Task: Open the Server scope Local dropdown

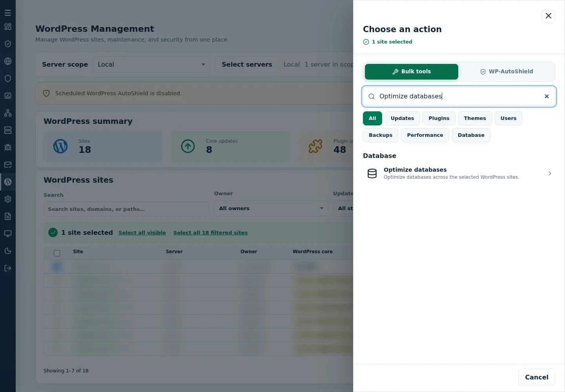Action: (151, 64)
